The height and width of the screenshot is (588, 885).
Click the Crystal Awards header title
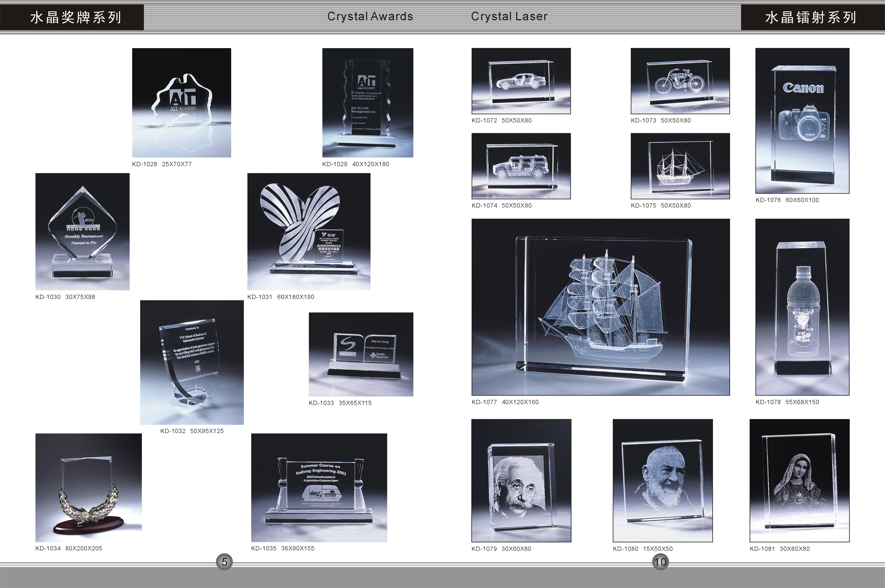pos(370,16)
